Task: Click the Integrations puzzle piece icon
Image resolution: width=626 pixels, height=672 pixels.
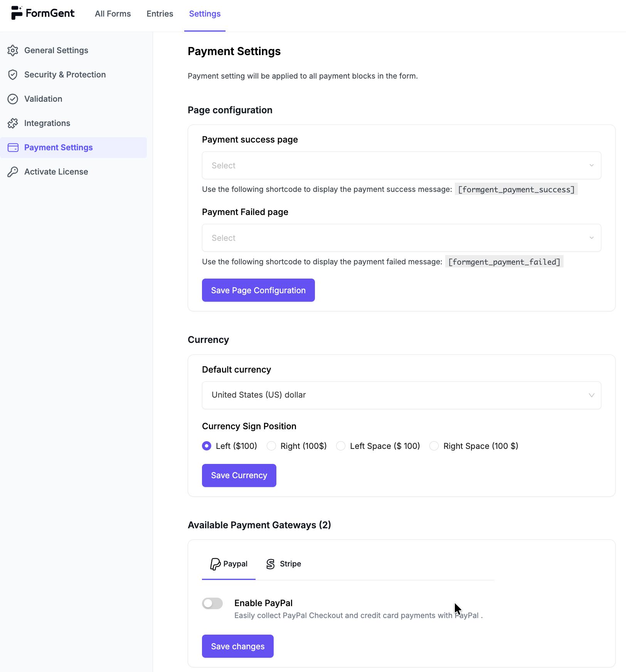Action: click(13, 123)
